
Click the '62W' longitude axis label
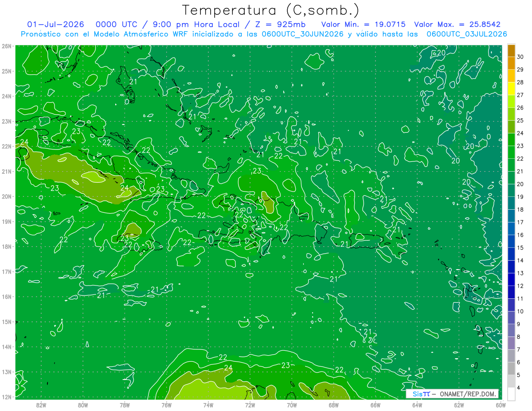459,405
